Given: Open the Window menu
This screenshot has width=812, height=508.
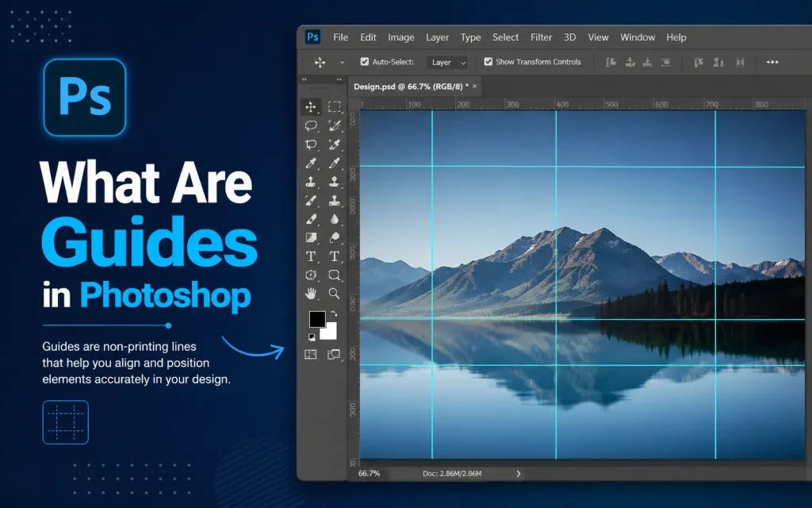Looking at the screenshot, I should pyautogui.click(x=638, y=37).
